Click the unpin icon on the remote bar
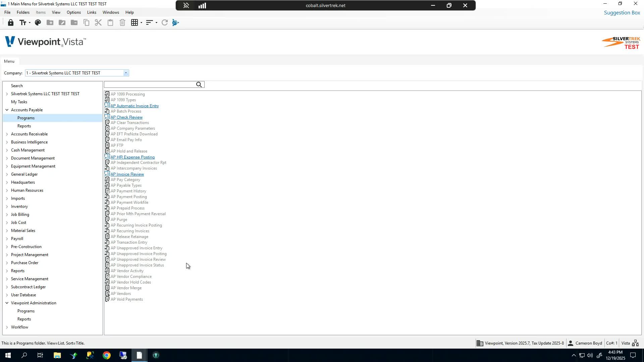This screenshot has width=644, height=362. click(186, 5)
